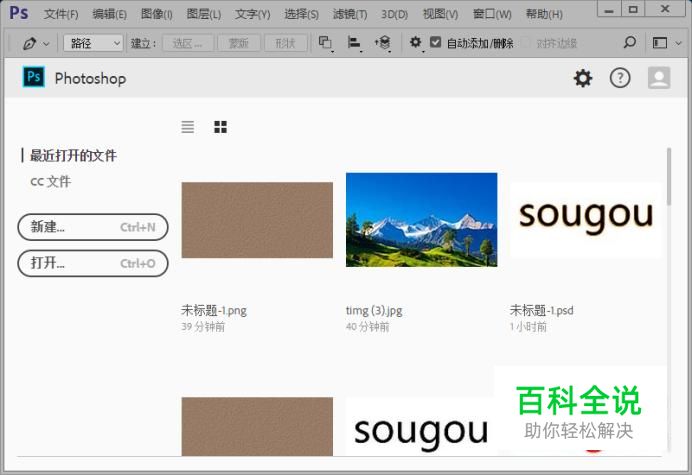Click the 1 小时前 timestamp

528,327
